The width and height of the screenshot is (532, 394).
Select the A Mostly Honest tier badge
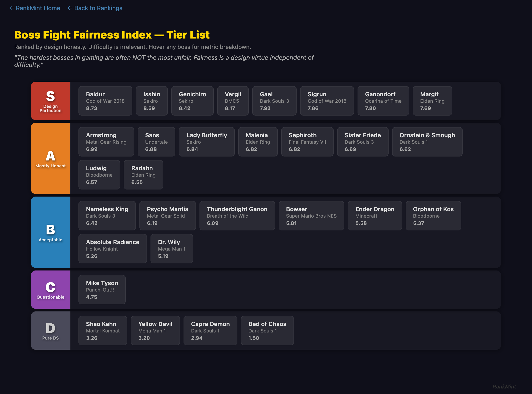click(x=50, y=158)
